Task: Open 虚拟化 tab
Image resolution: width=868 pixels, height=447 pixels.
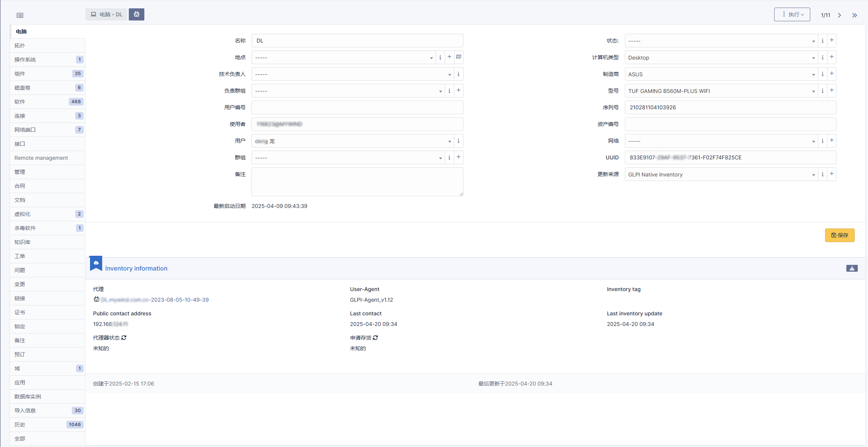Action: [47, 214]
